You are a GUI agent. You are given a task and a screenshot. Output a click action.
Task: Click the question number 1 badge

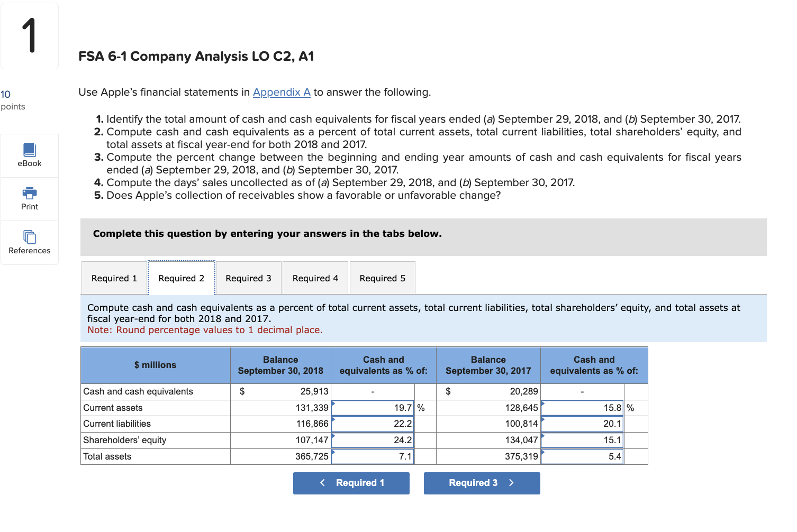point(29,34)
